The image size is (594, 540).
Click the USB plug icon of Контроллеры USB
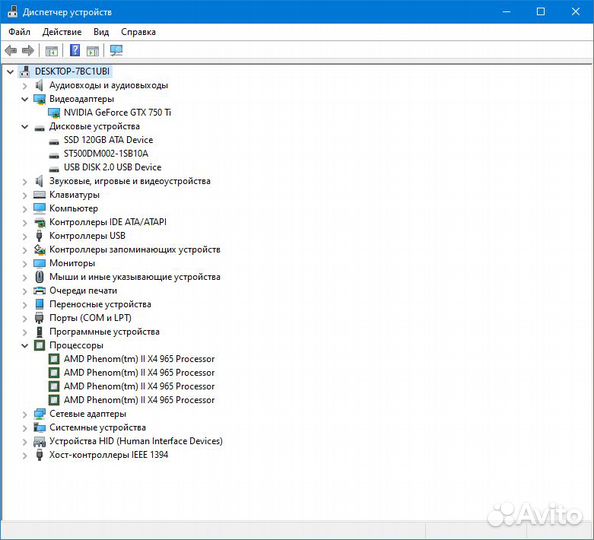[39, 236]
